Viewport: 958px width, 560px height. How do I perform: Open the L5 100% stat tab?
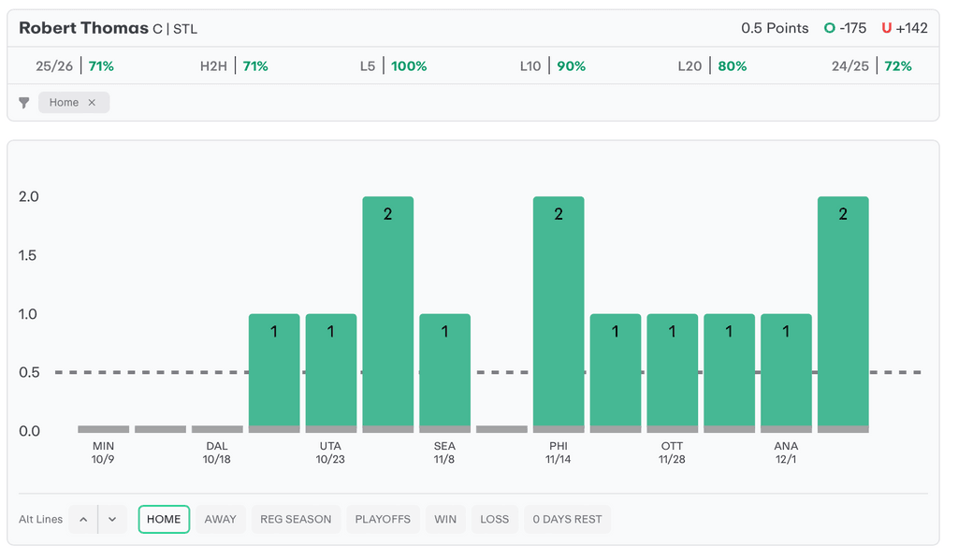(393, 66)
